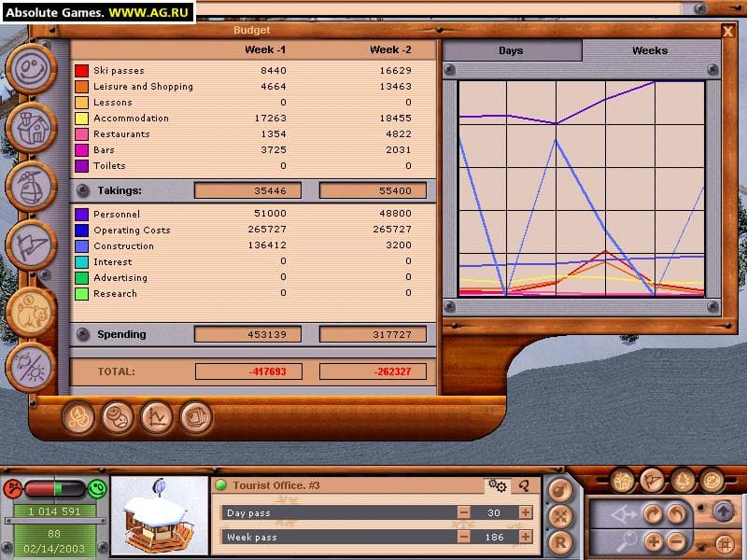Toggle the Tourist Office green status light
The image size is (747, 560).
tap(221, 485)
